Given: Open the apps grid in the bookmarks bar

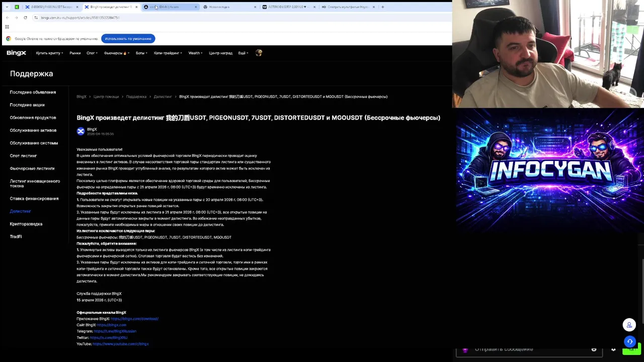Looking at the screenshot, I should (x=7, y=27).
